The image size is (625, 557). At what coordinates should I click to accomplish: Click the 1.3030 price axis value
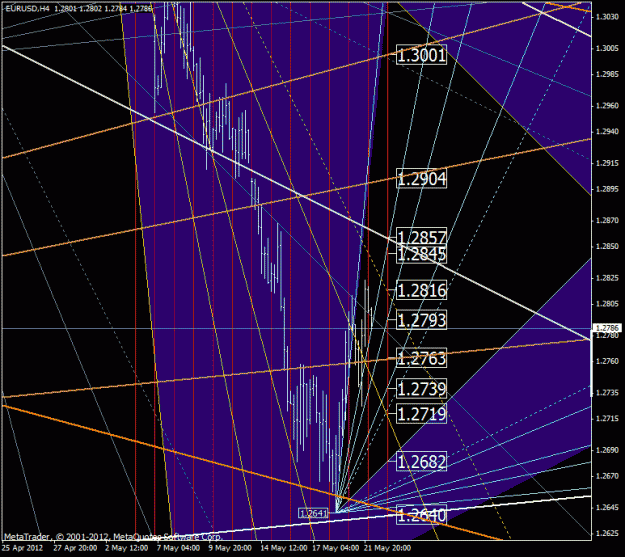tap(607, 17)
